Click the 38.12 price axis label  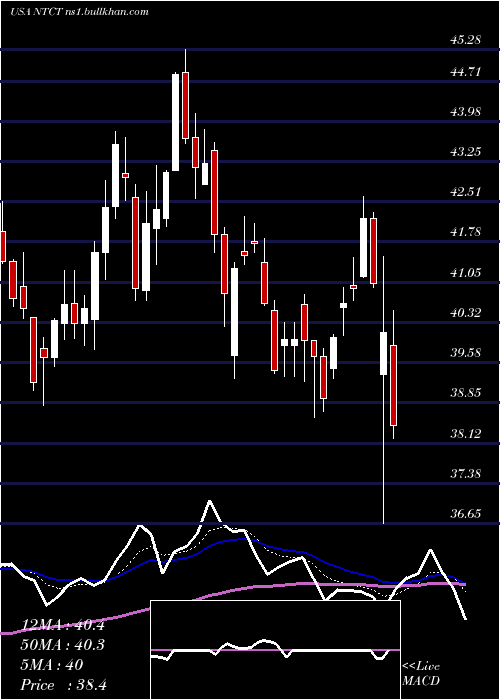(466, 433)
